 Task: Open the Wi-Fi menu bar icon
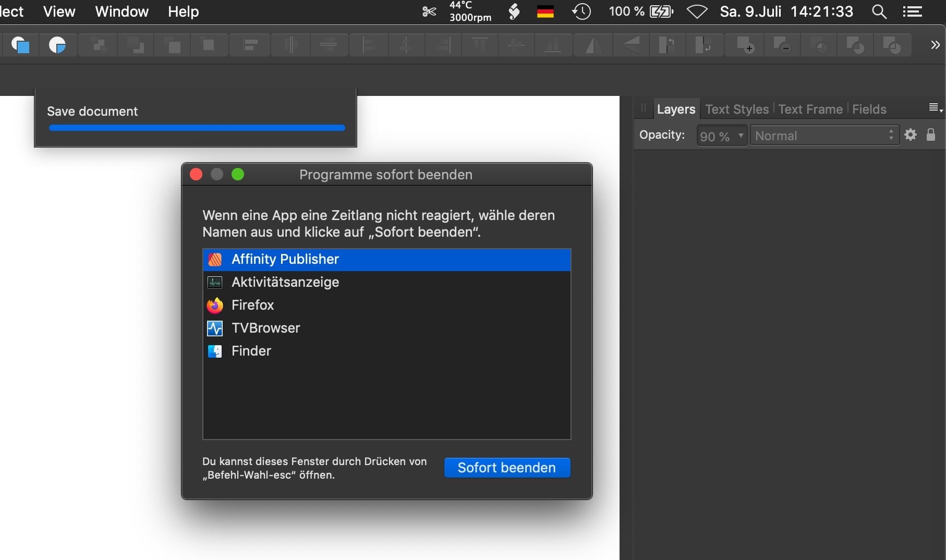click(x=697, y=11)
